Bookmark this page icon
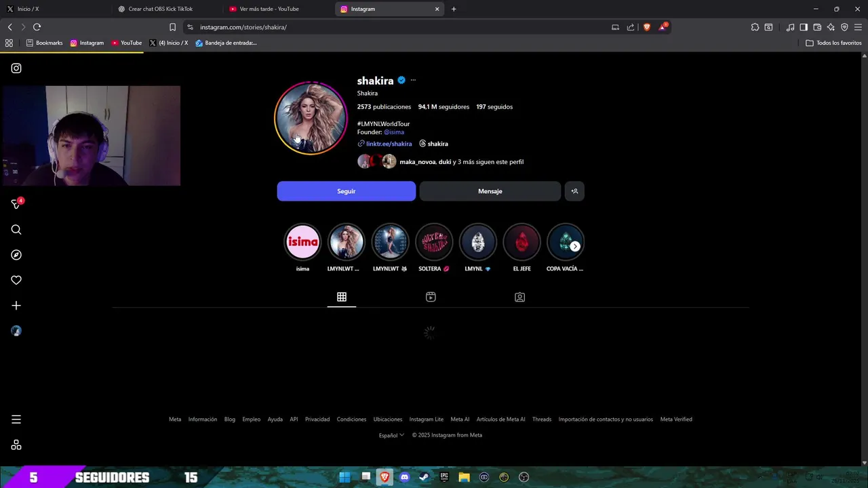The image size is (868, 488). pos(172,27)
